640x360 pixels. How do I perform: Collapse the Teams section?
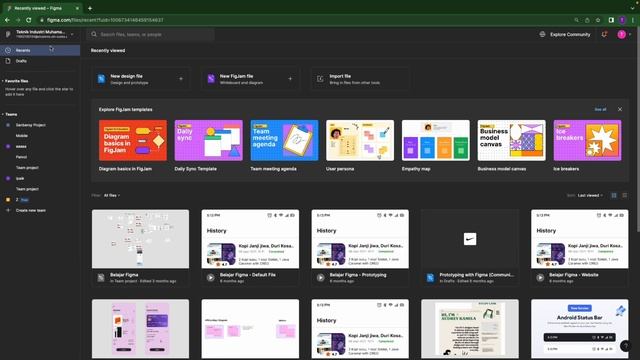pos(2,114)
